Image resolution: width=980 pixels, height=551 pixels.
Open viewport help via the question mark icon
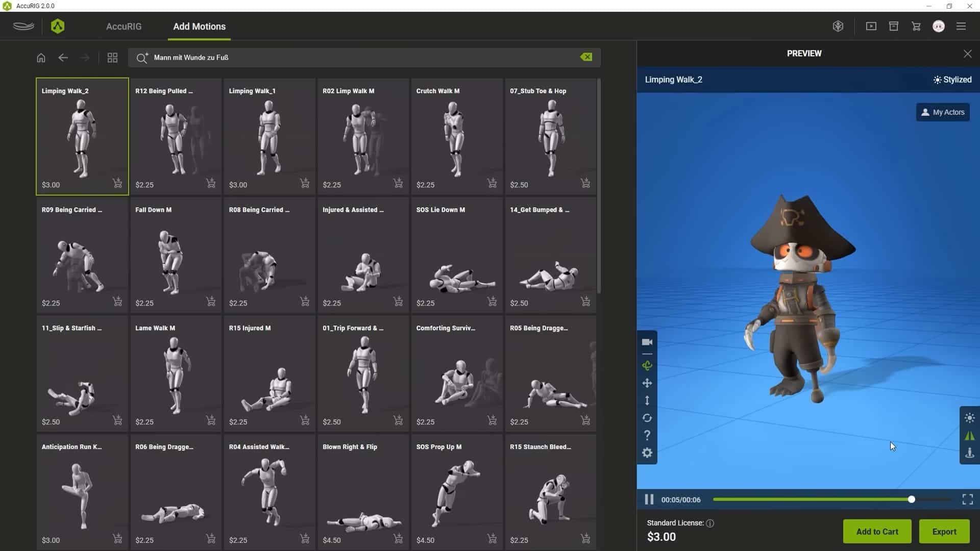click(x=647, y=435)
